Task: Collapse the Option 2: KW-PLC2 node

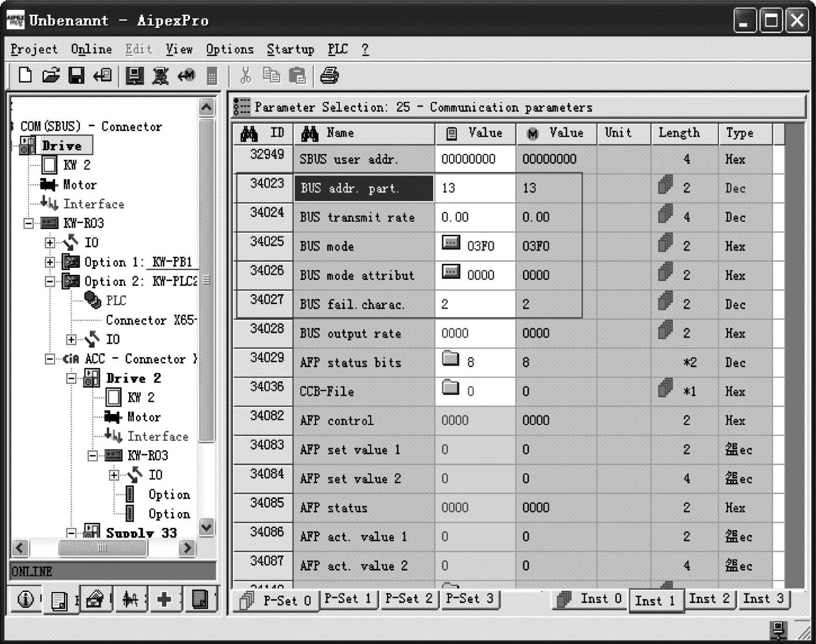Action: 50,281
